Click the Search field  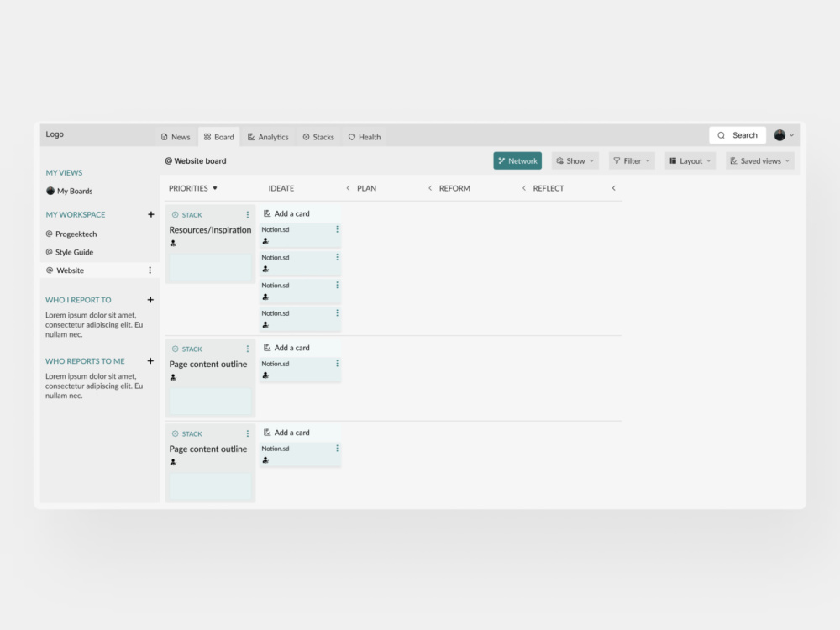pyautogui.click(x=738, y=135)
